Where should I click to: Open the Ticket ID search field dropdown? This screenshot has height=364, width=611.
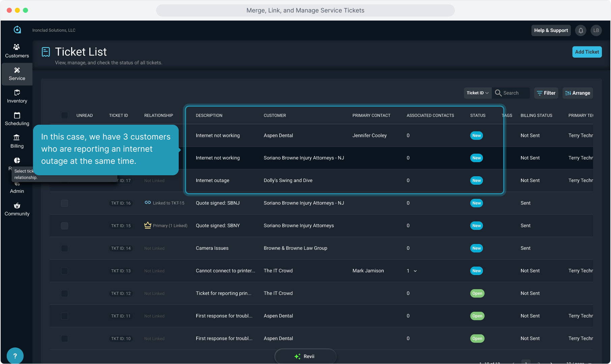(477, 93)
